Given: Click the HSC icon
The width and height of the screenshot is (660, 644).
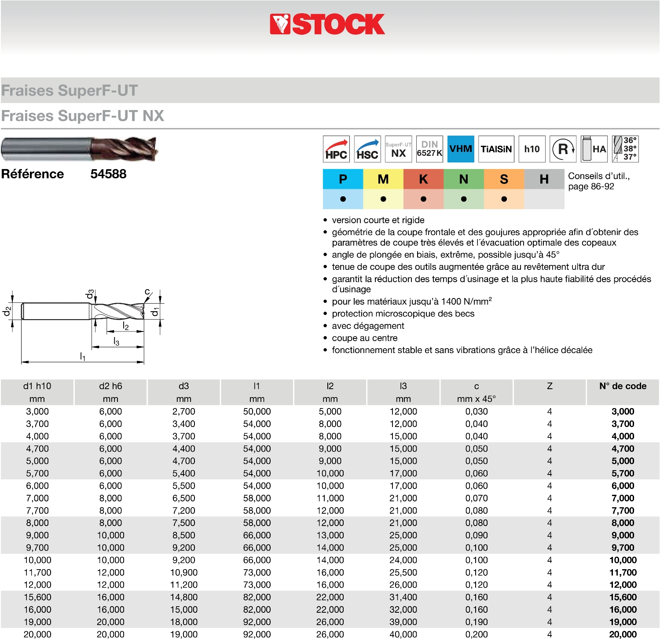Looking at the screenshot, I should pos(367,149).
